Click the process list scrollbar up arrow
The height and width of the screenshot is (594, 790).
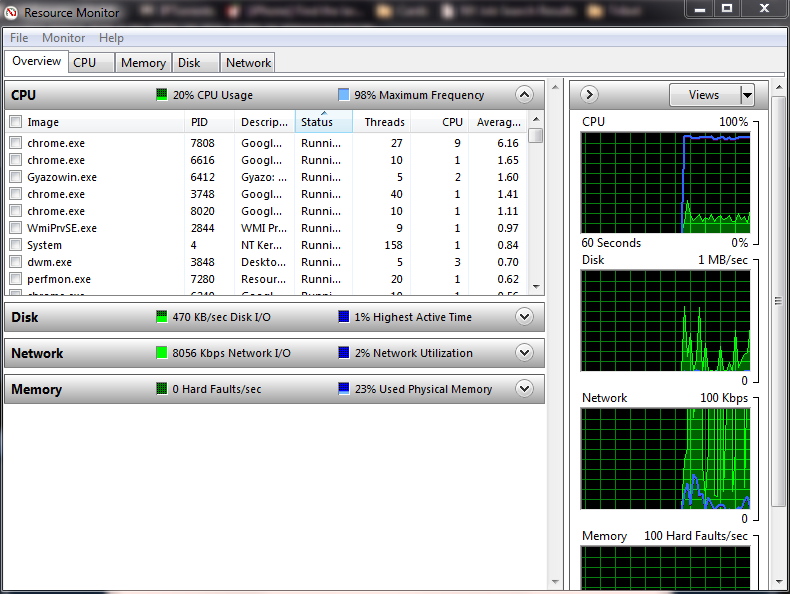[x=536, y=119]
